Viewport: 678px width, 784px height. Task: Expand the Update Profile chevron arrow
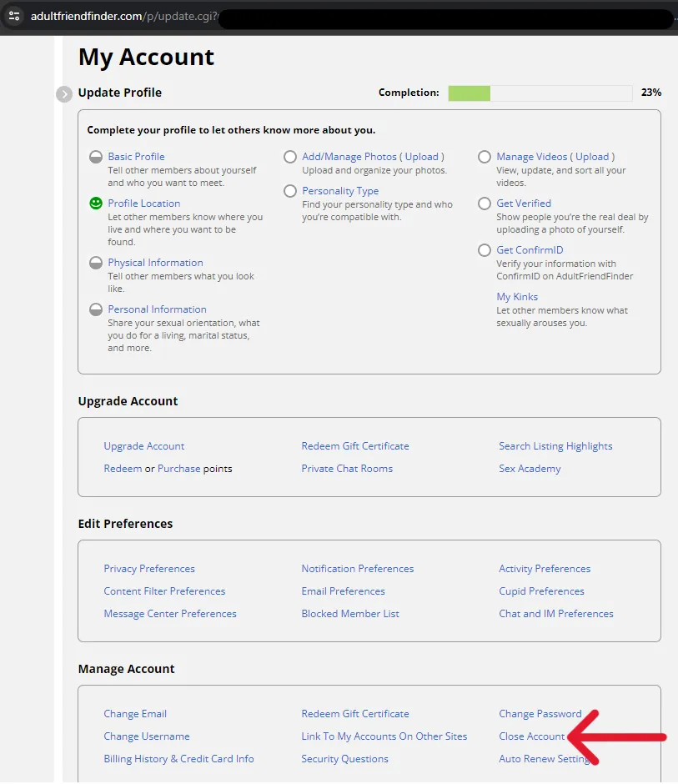[x=64, y=94]
